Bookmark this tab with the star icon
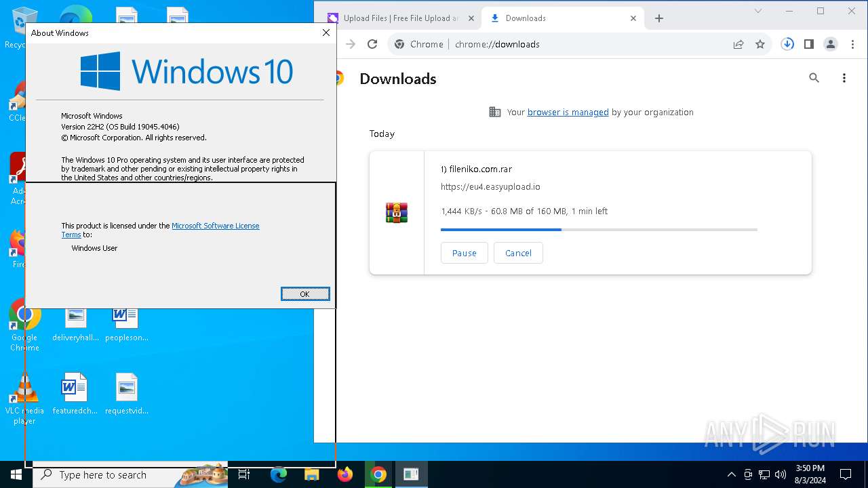The width and height of the screenshot is (868, 488). point(760,44)
